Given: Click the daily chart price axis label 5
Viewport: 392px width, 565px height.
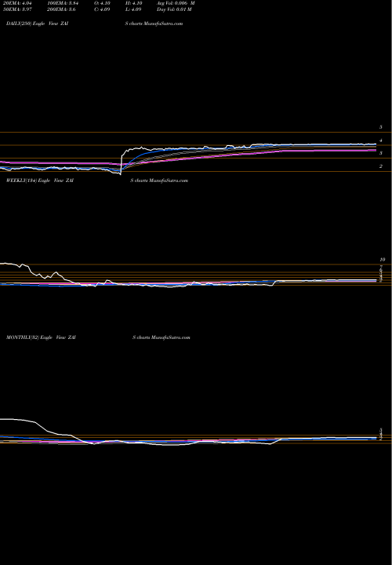Looking at the screenshot, I should tap(380, 127).
